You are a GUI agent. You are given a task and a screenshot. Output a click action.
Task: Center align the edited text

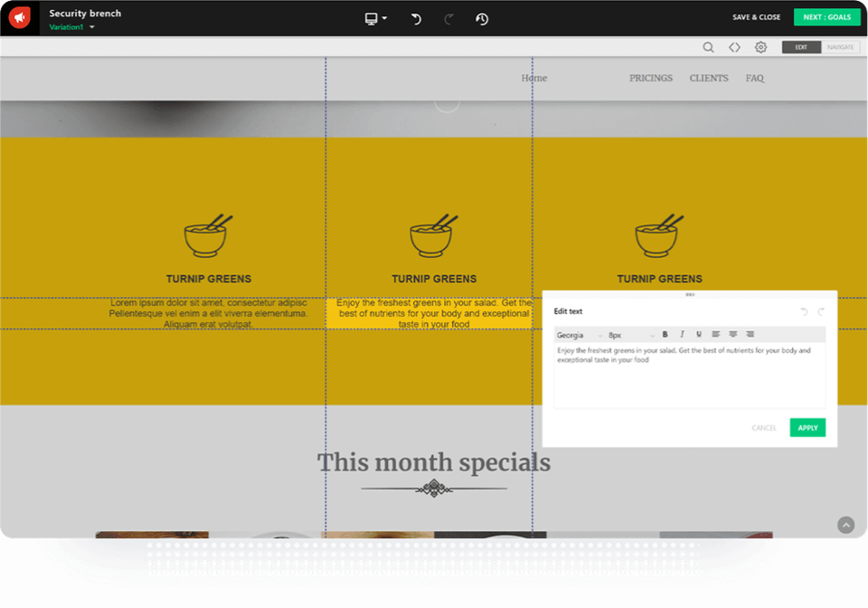[732, 335]
